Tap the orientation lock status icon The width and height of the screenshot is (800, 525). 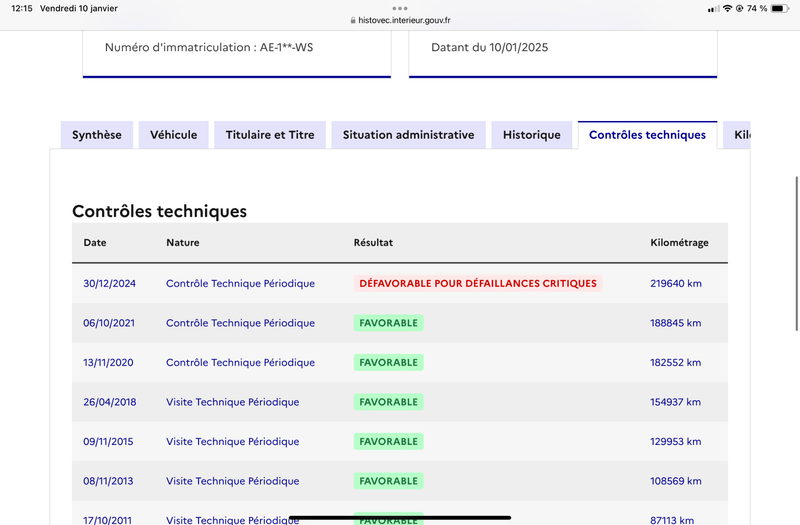click(739, 8)
